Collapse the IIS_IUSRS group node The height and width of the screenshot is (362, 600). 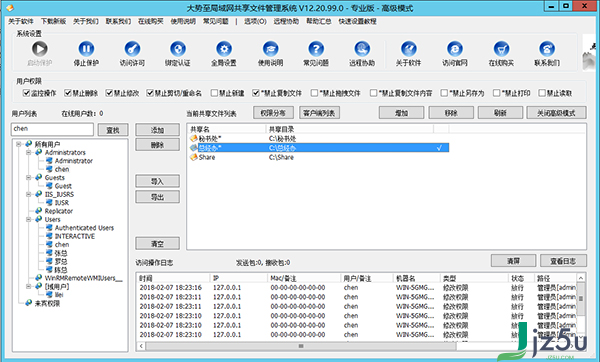click(x=29, y=194)
